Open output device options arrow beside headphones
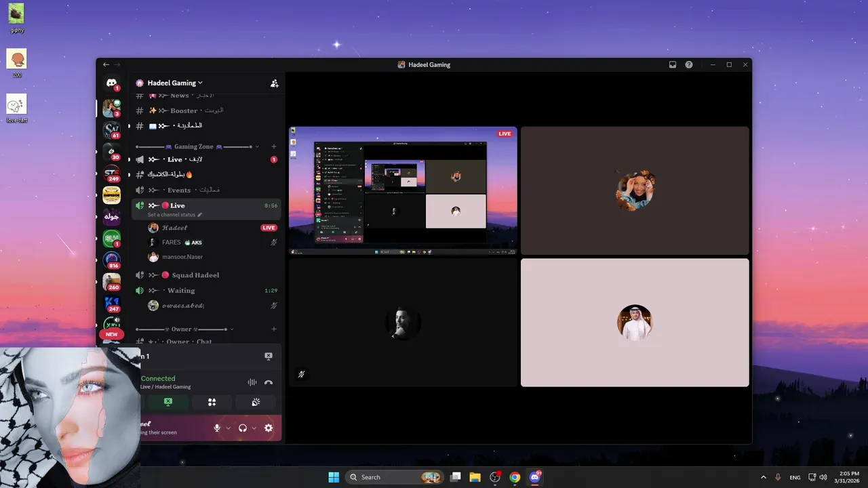Viewport: 868px width, 488px height. point(254,428)
